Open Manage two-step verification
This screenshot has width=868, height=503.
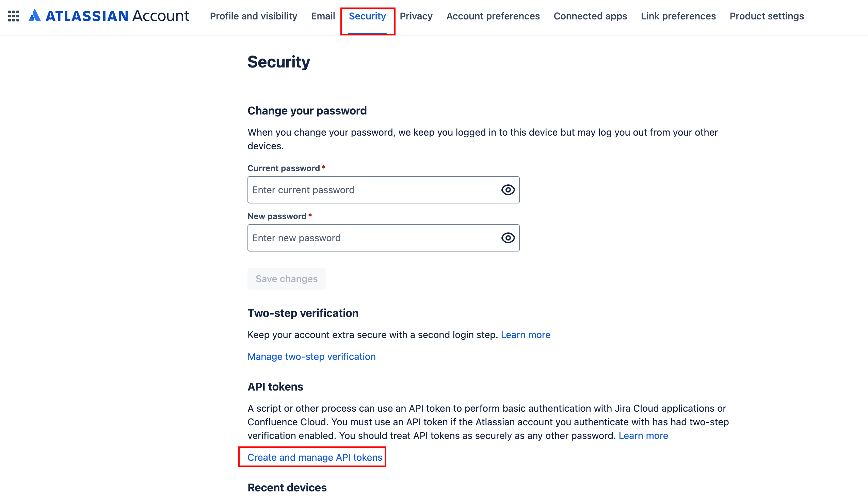point(311,356)
